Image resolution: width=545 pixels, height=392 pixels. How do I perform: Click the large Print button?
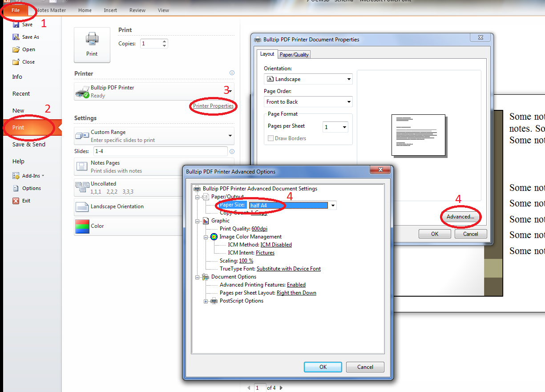click(x=92, y=45)
